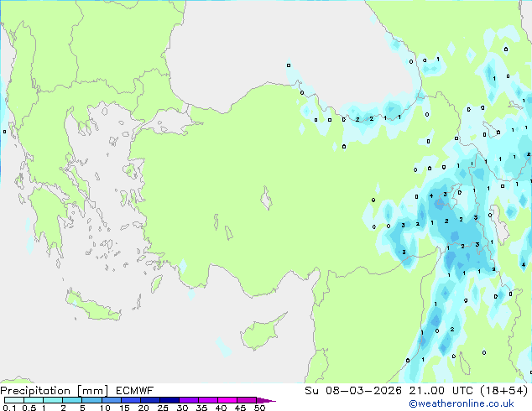Click the legend value "15"

[x=124, y=408]
